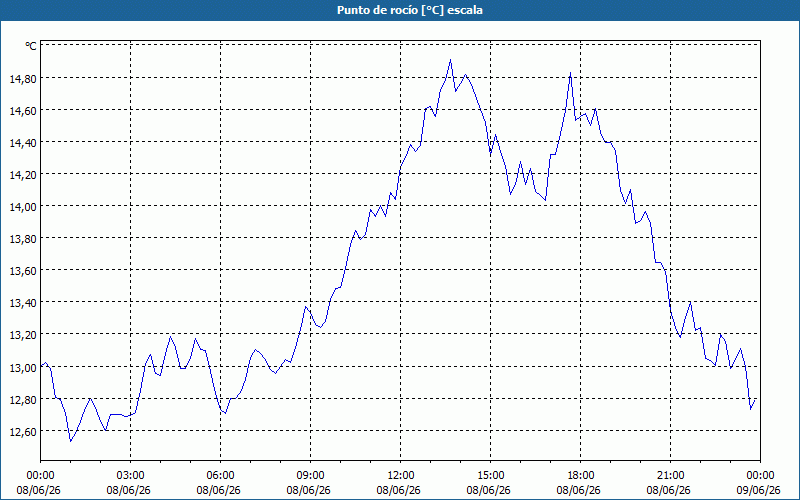Screen dimensions: 800x500
Task: Click the 13,40 y-axis label
Action: pyautogui.click(x=23, y=303)
